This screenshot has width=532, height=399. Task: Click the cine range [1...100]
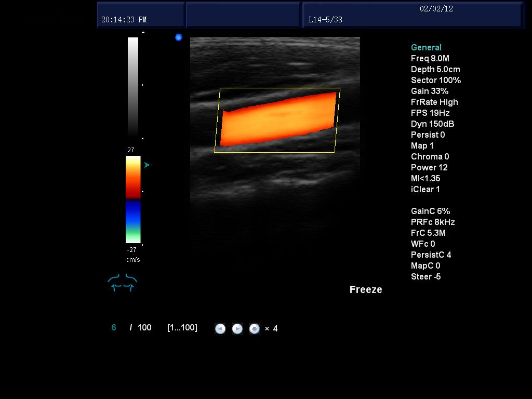pyautogui.click(x=182, y=328)
